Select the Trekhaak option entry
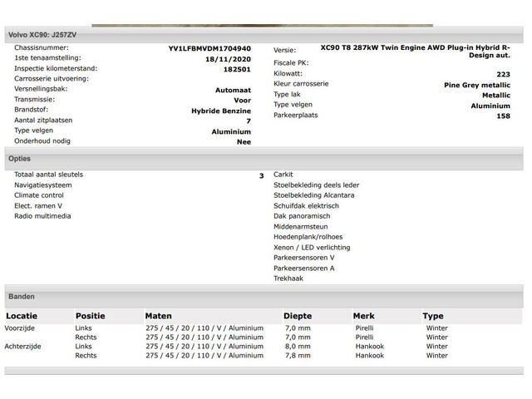 (x=288, y=278)
